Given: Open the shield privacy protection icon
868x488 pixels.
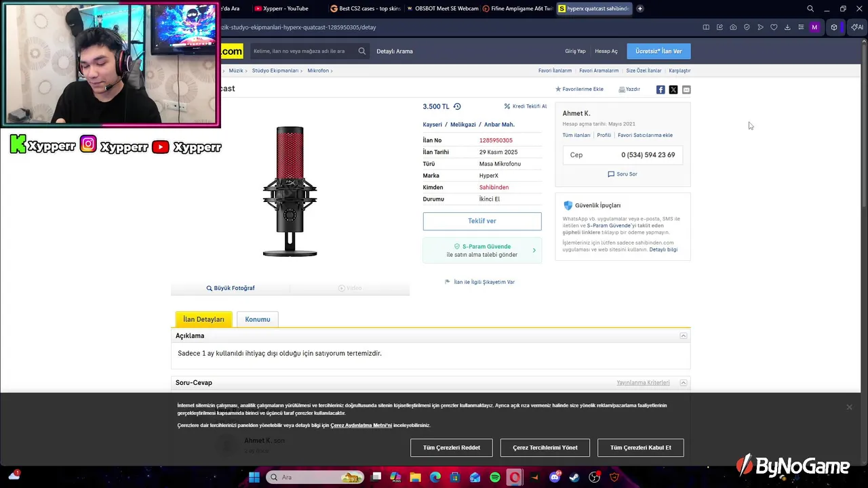Looking at the screenshot, I should pos(747,27).
